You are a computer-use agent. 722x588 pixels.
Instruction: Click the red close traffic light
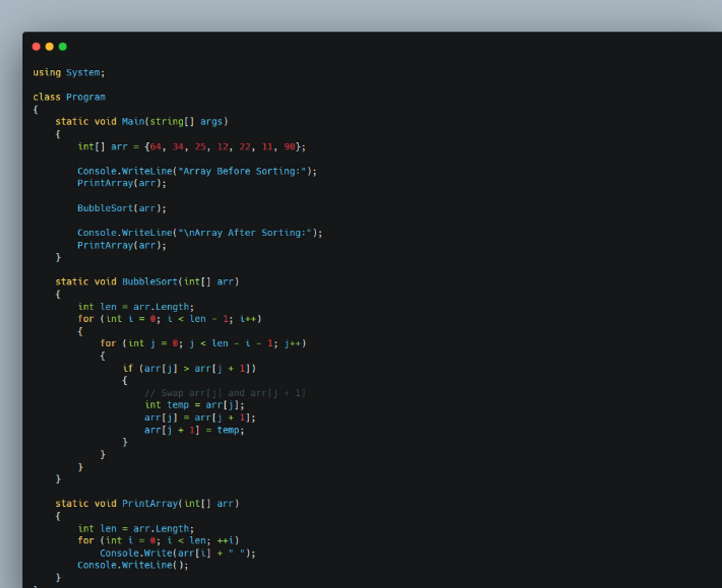(x=36, y=47)
